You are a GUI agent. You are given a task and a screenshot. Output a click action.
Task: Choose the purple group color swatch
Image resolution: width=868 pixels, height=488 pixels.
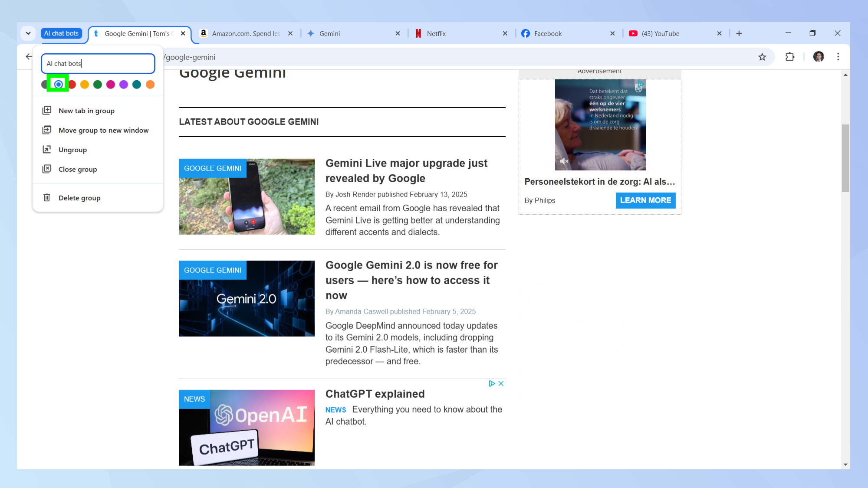124,84
